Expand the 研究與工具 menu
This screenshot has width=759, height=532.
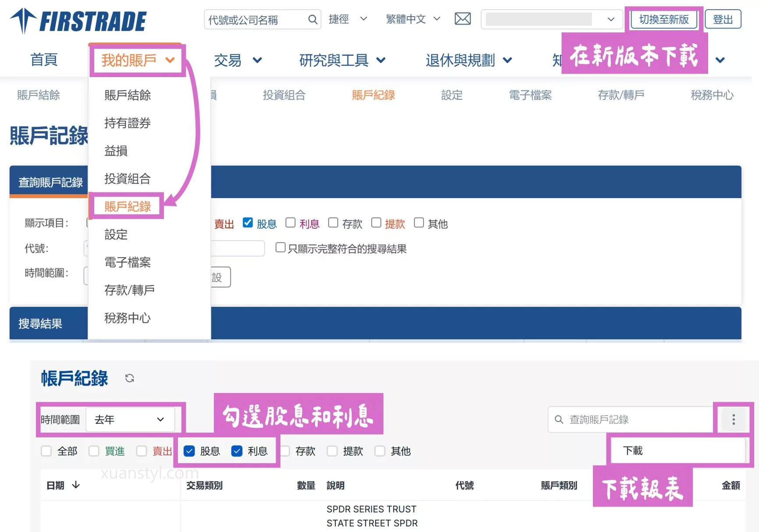point(342,60)
